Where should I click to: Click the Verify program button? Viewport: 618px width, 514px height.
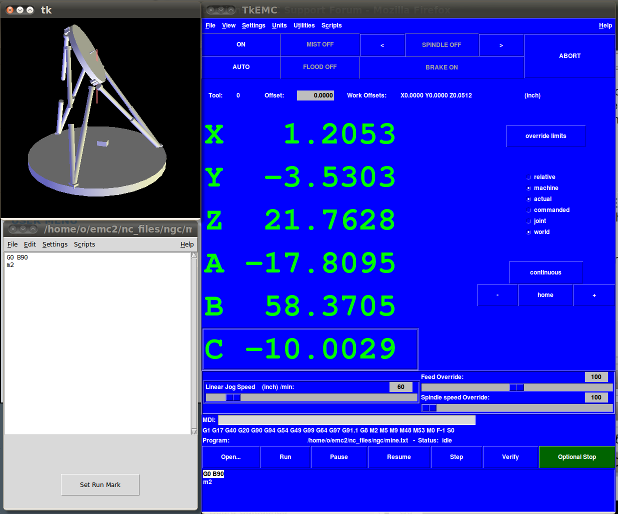point(510,457)
